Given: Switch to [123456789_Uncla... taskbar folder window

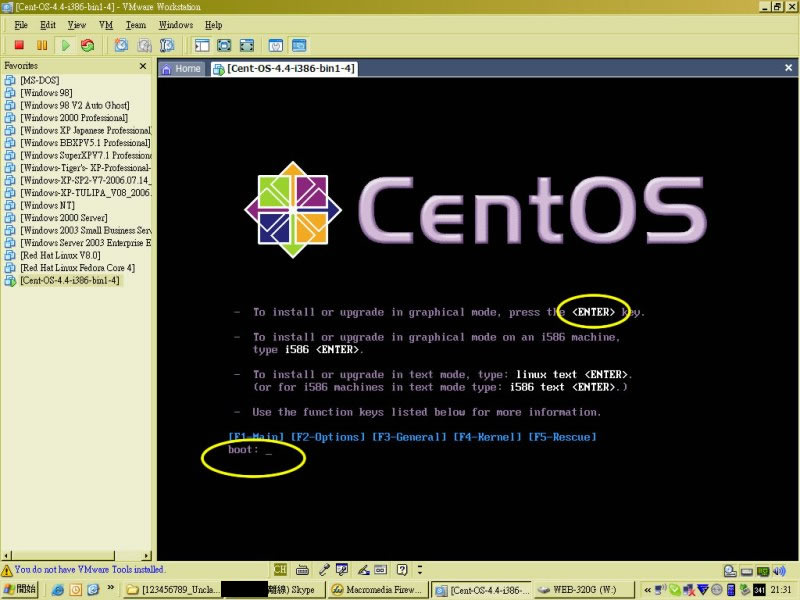Looking at the screenshot, I should pos(172,590).
